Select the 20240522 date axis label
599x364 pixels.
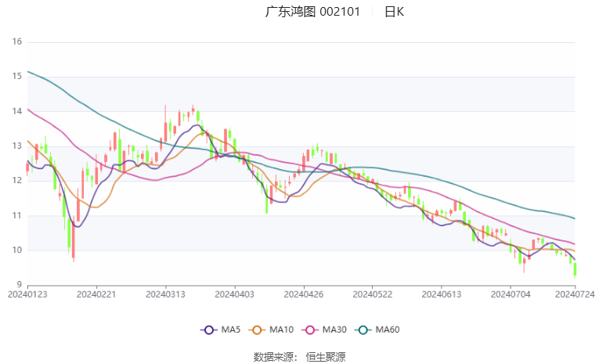click(x=373, y=294)
